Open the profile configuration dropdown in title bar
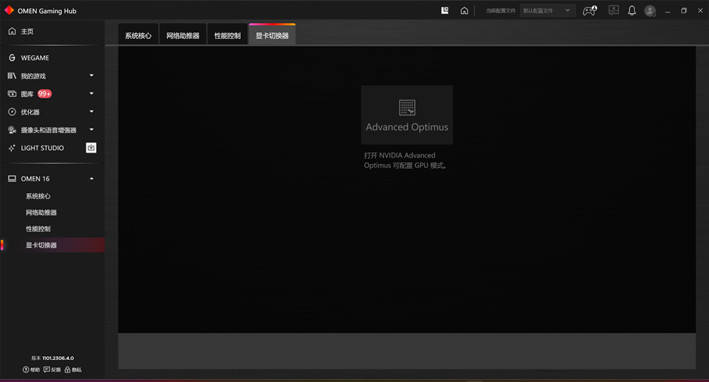Screen dimensions: 709x382 point(547,10)
